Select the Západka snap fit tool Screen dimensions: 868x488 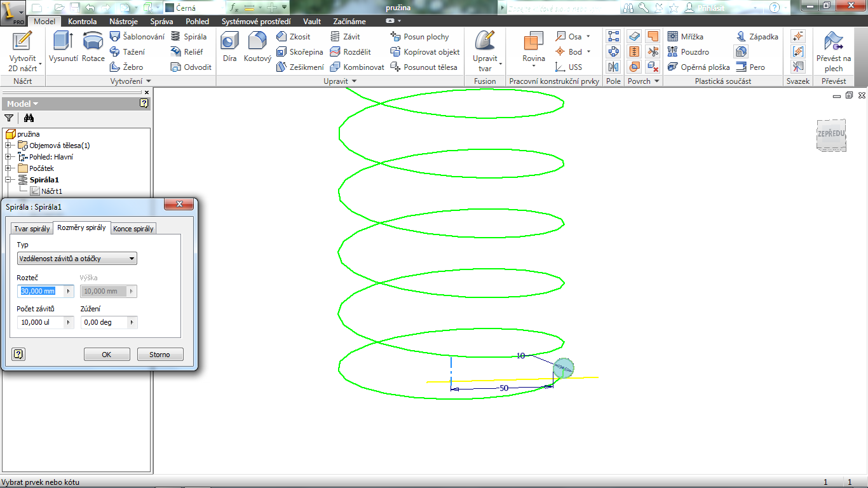click(757, 37)
